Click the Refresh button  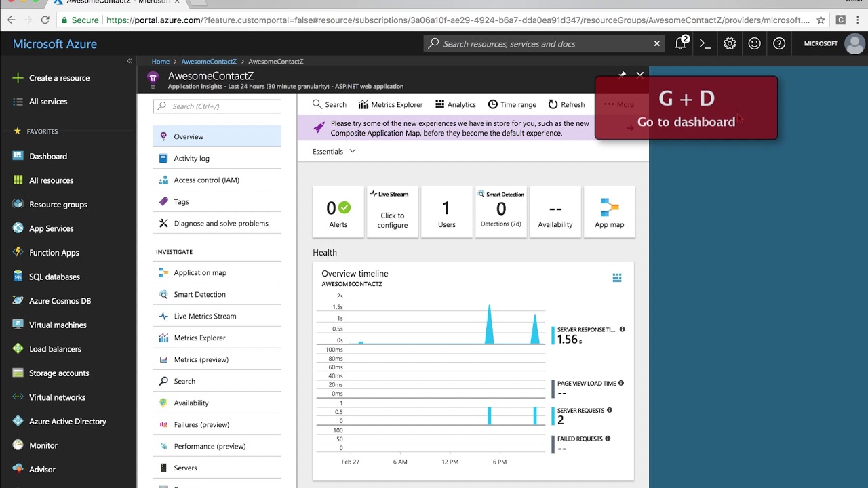(x=566, y=104)
